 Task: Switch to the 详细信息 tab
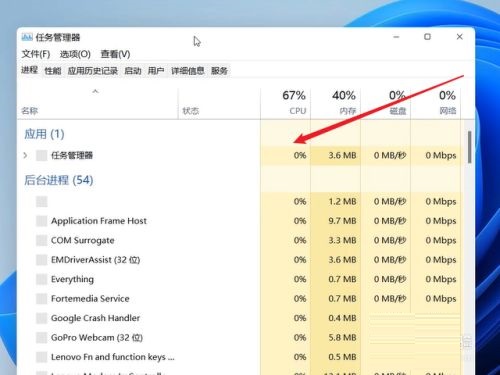coord(188,71)
